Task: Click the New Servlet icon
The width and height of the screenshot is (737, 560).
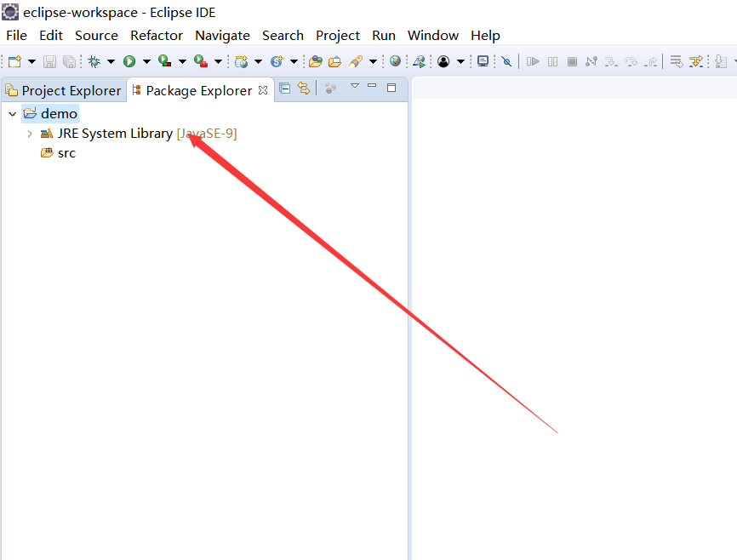Action: 277,61
